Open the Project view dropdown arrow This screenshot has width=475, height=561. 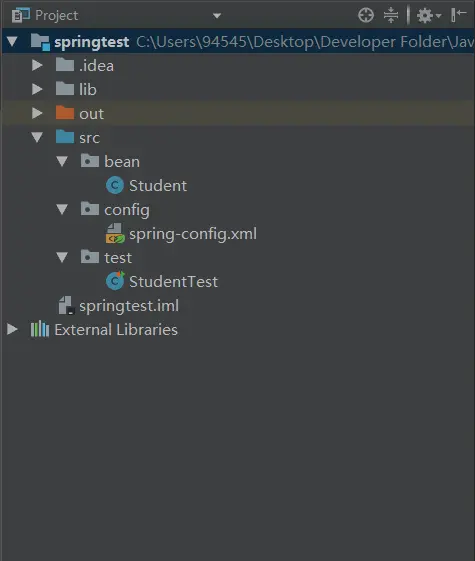click(x=217, y=16)
